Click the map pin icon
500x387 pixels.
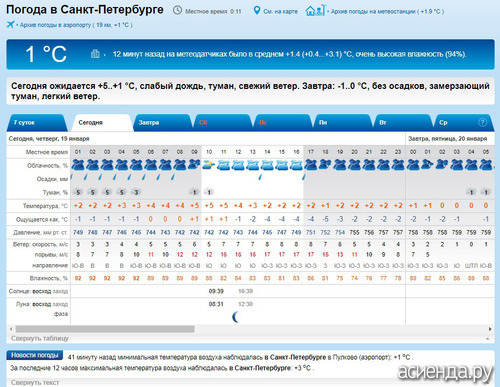[x=256, y=11]
